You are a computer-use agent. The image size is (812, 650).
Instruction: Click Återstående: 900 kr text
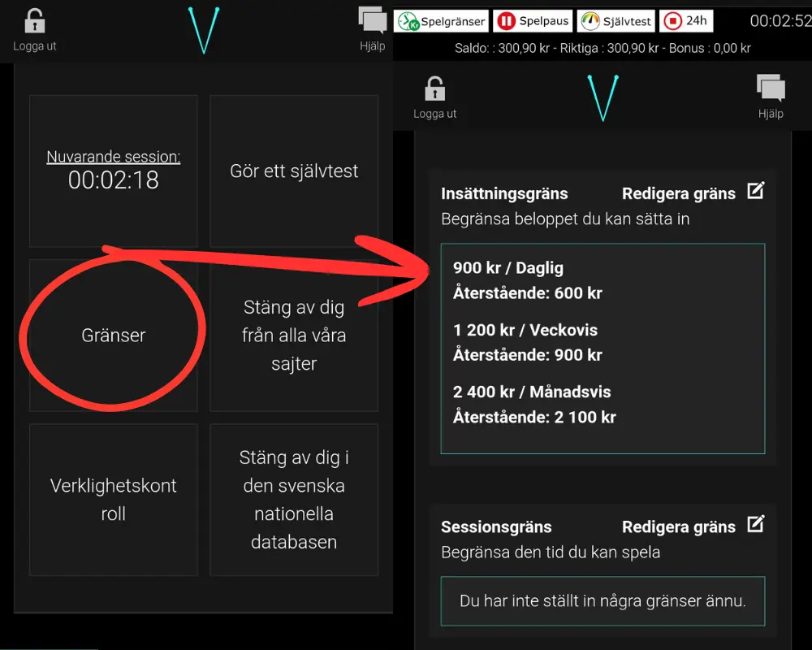tap(528, 355)
